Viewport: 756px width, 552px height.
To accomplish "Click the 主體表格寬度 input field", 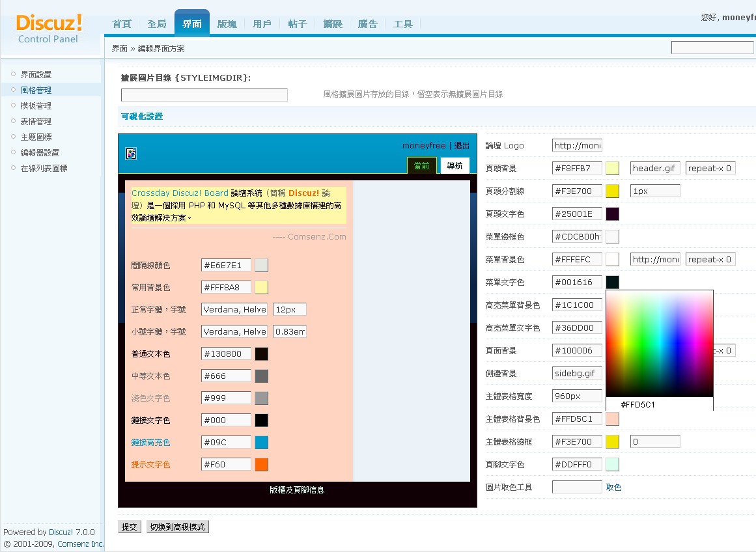I will [x=576, y=396].
